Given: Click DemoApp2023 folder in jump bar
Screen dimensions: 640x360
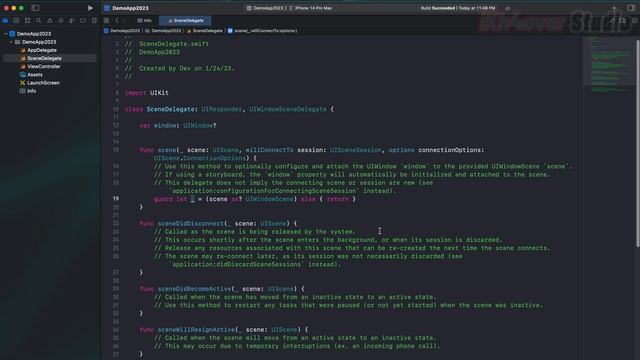Looking at the screenshot, I should (163, 31).
